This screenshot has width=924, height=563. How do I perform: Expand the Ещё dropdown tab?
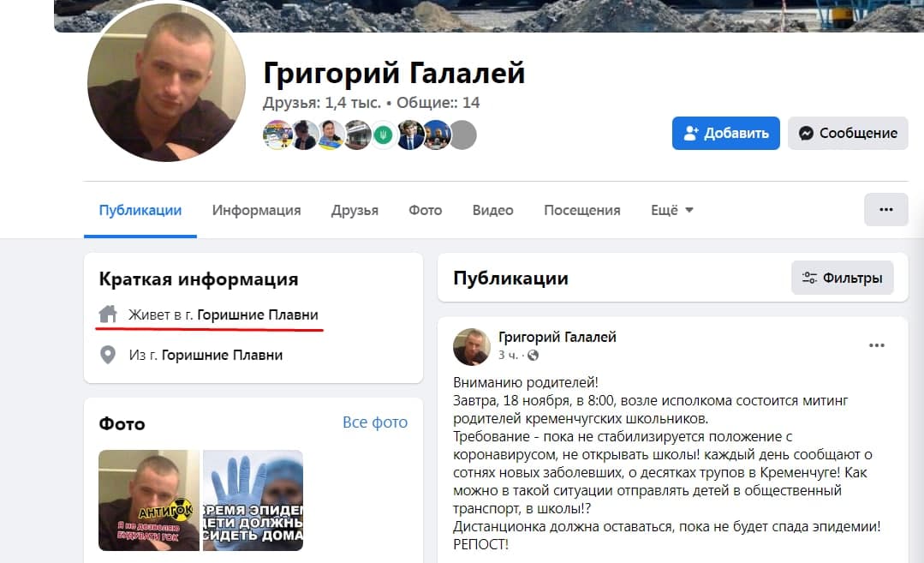[x=671, y=210]
